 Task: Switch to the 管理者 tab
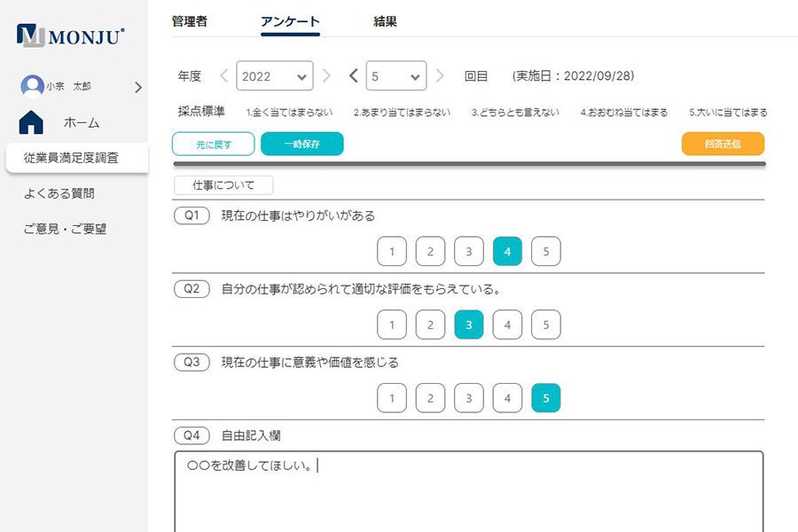190,22
